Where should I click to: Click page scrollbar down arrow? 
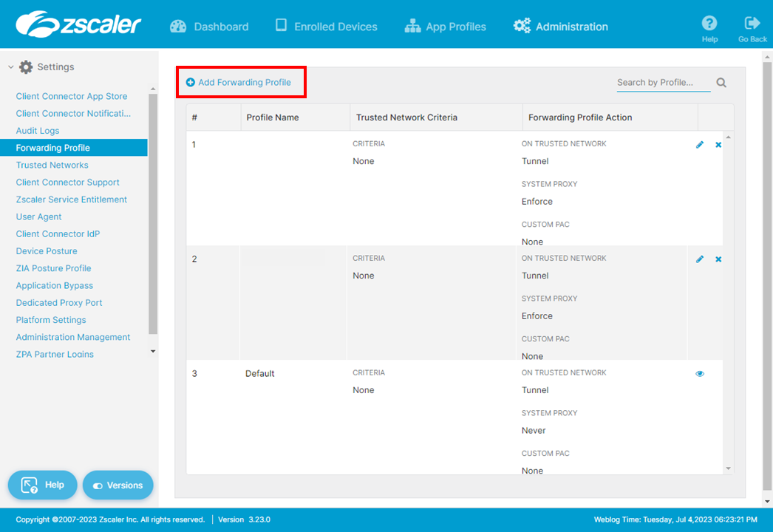(x=766, y=502)
